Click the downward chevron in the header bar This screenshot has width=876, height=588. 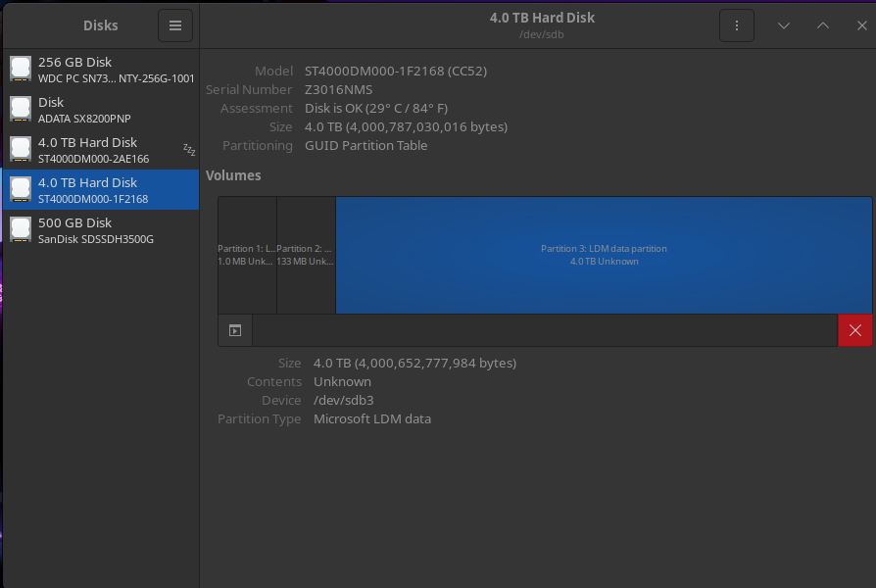[x=784, y=25]
